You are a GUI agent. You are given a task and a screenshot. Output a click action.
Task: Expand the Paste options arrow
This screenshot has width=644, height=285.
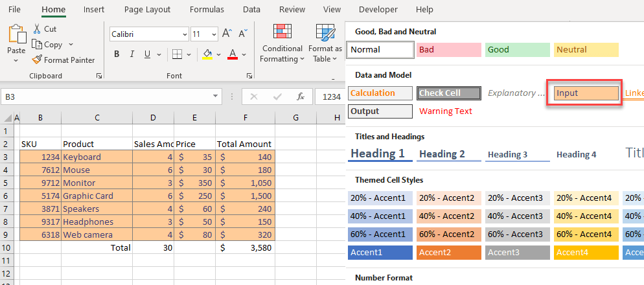[x=16, y=61]
